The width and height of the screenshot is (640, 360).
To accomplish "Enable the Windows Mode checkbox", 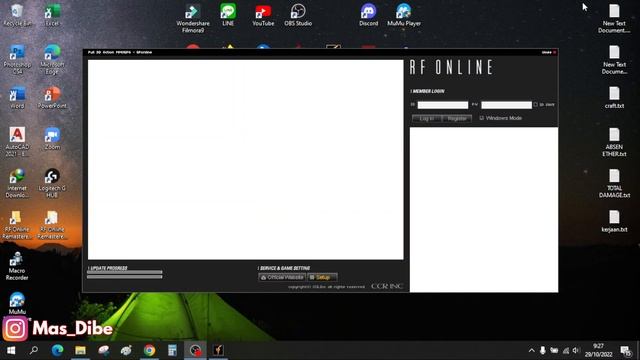I will tap(482, 118).
